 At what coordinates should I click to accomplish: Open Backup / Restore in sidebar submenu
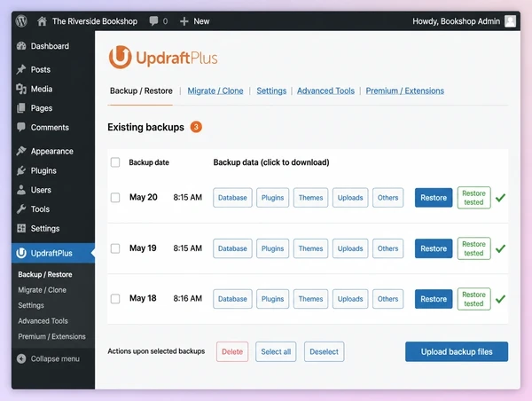pyautogui.click(x=45, y=274)
